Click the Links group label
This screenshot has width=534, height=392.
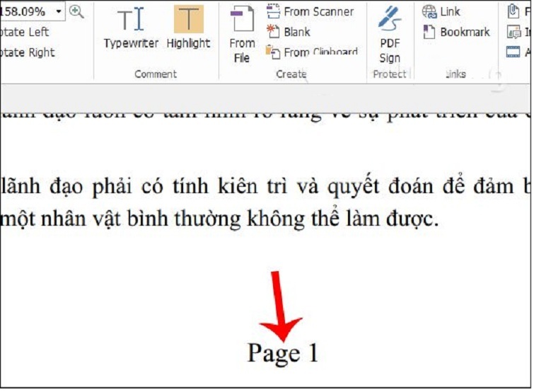tap(456, 74)
